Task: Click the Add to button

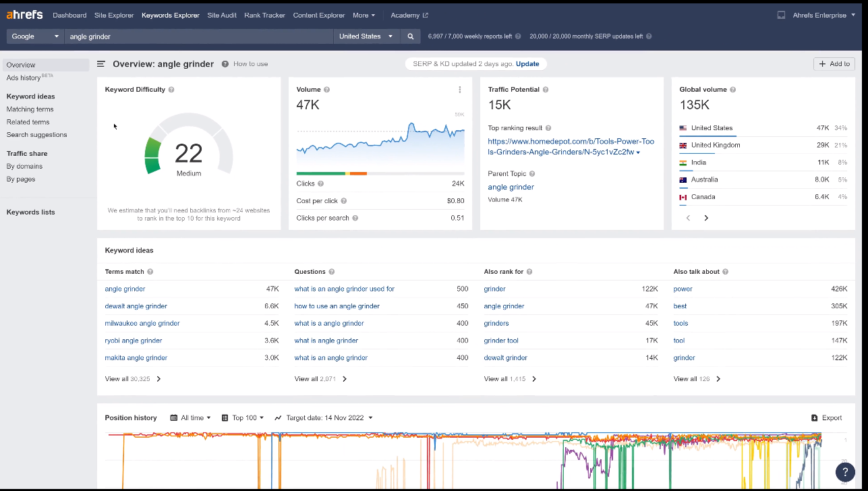Action: tap(834, 64)
